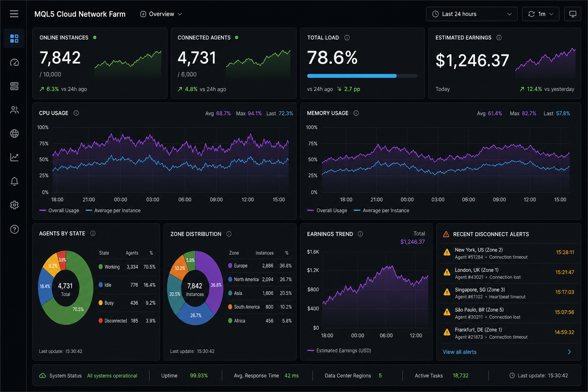Toggle the Estimated Earnings (USD) legend

[x=339, y=351]
